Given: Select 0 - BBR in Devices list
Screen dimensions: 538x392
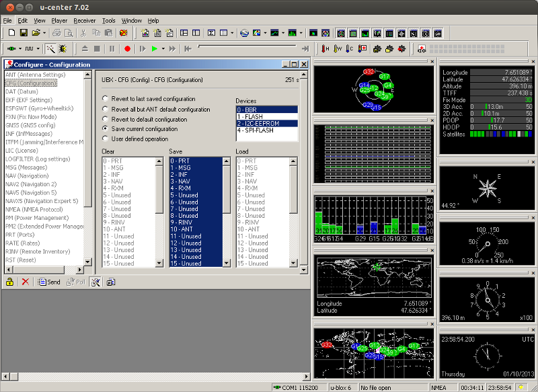Looking at the screenshot, I should click(267, 110).
